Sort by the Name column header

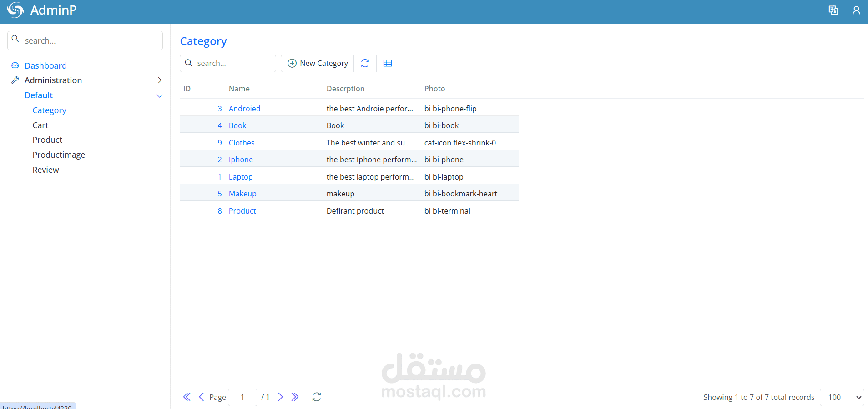[239, 89]
